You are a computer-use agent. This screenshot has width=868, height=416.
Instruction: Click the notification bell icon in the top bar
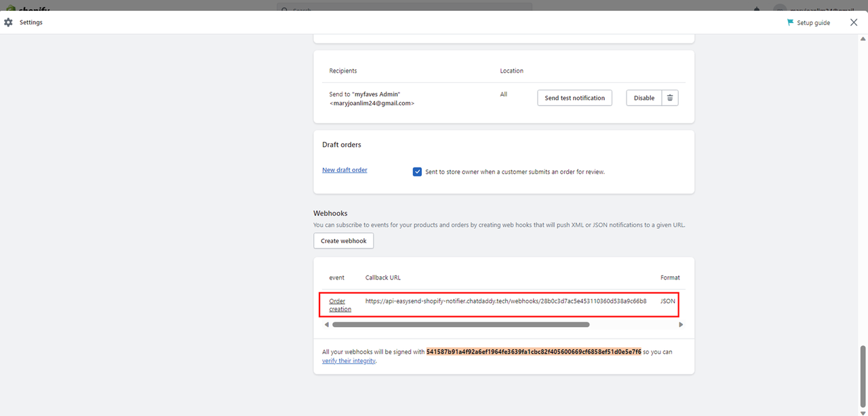click(757, 9)
